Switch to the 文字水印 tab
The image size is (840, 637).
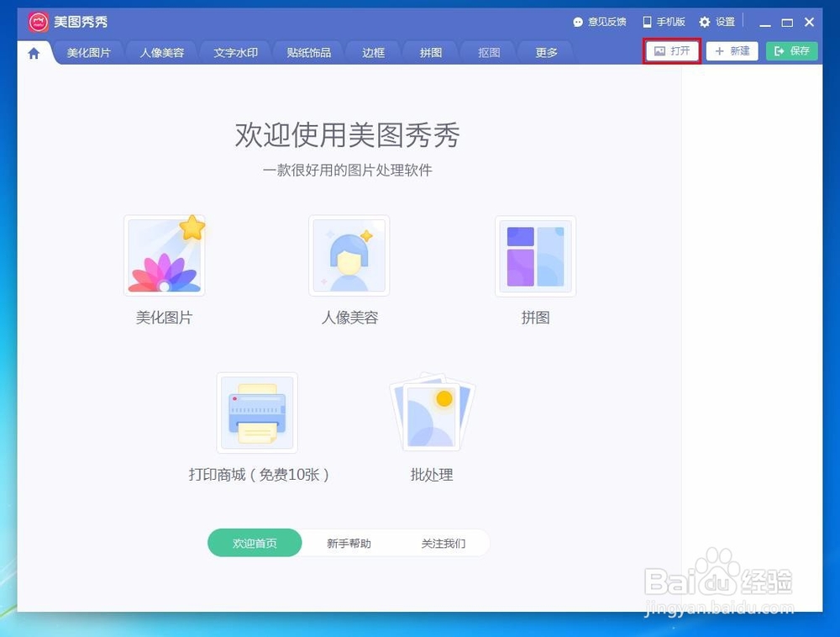pos(236,52)
